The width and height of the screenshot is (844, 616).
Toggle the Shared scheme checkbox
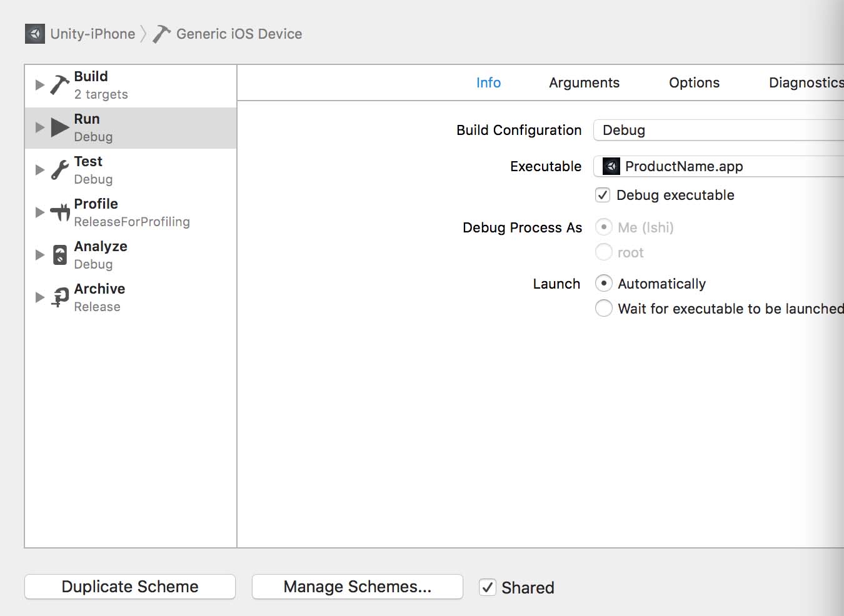tap(488, 587)
